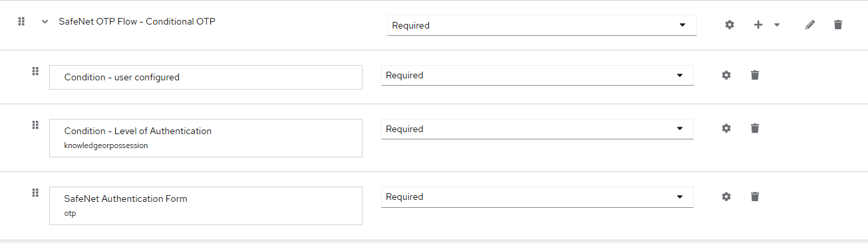Viewport: 868px width, 243px height.
Task: Select the SafeNet Authentication Form otp box
Action: (206, 206)
